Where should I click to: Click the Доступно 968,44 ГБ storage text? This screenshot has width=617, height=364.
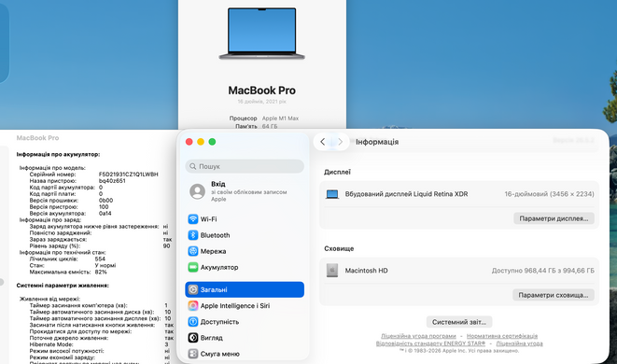[543, 271]
